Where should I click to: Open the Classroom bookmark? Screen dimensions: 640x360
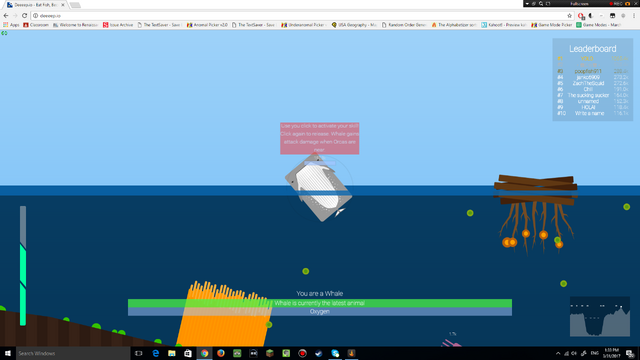tap(36, 25)
